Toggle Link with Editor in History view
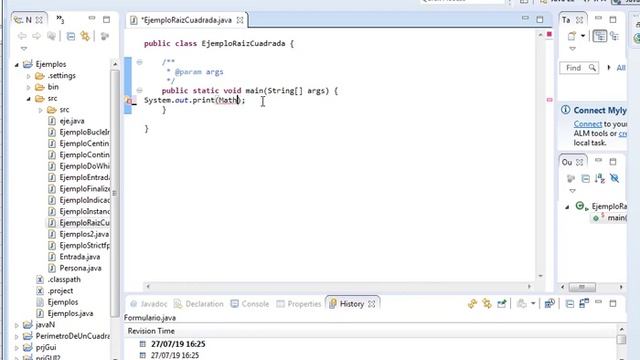The image size is (640, 360). click(487, 304)
